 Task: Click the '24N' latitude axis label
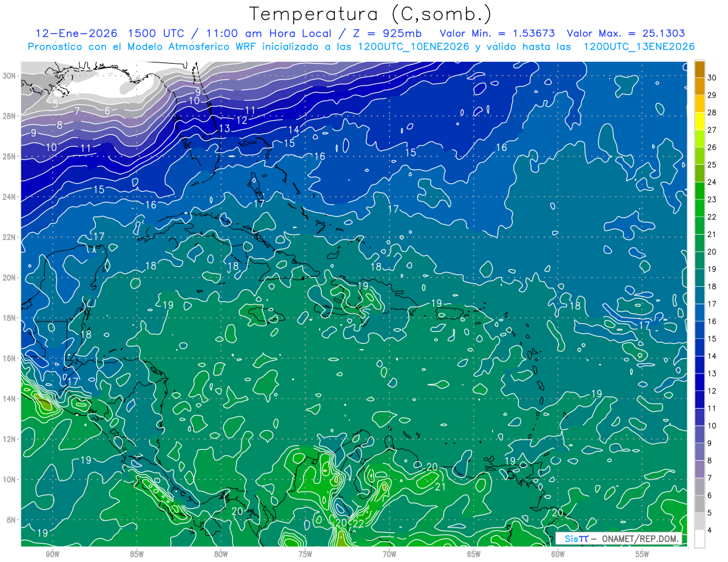(x=9, y=197)
